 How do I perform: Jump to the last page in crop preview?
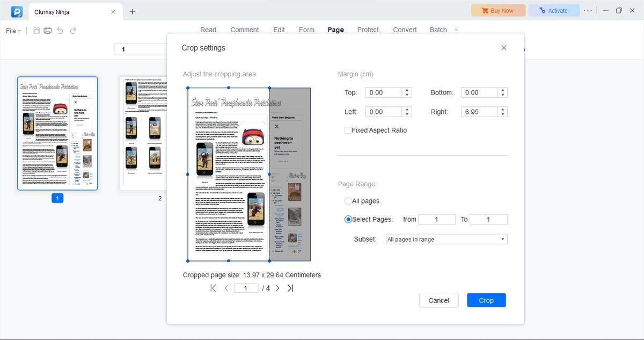[x=290, y=288]
